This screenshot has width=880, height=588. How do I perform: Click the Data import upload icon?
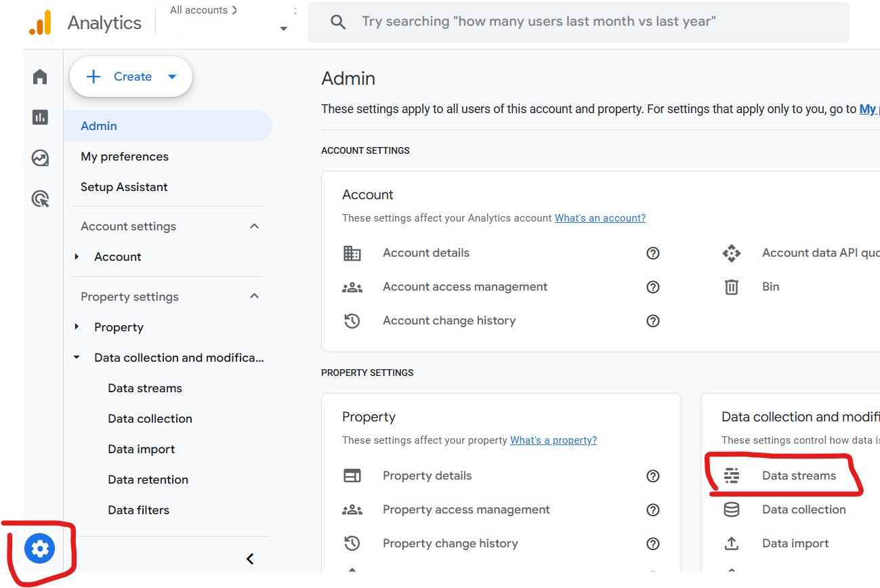(x=732, y=543)
